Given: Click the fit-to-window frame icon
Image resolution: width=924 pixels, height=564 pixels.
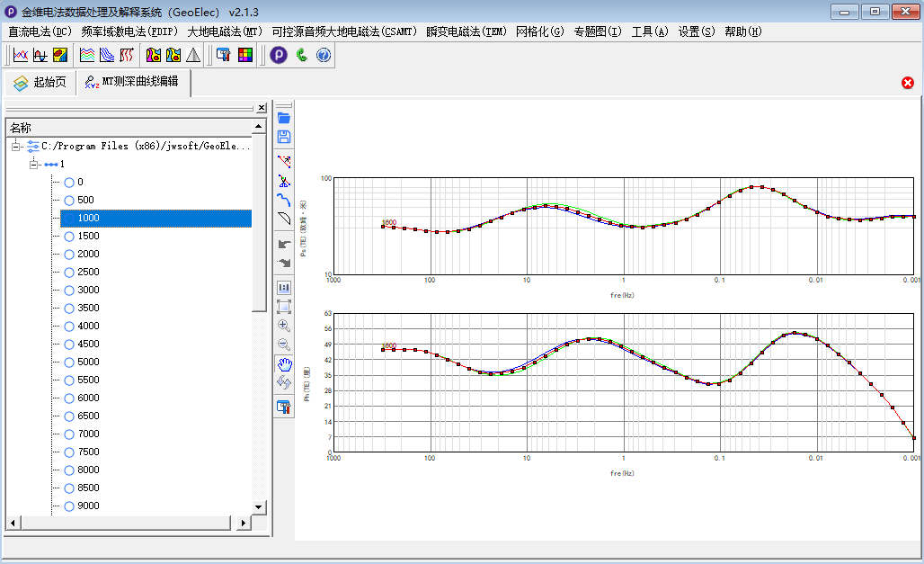Looking at the screenshot, I should (x=284, y=307).
